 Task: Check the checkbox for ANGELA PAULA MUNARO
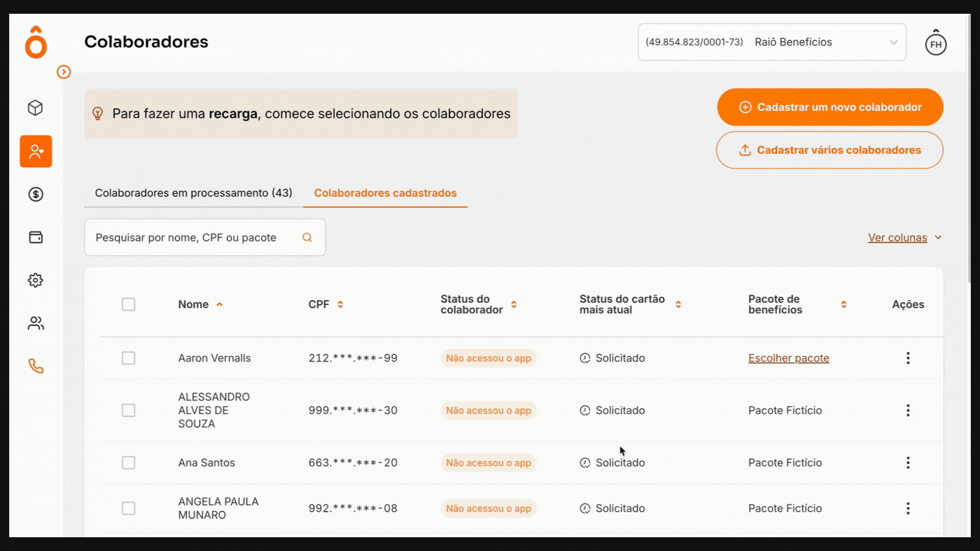pyautogui.click(x=129, y=508)
